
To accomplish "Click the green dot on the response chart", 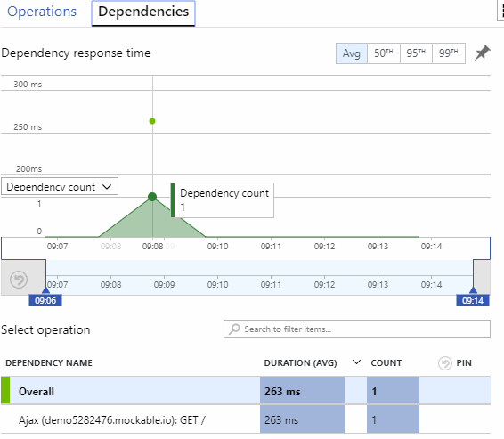I will point(152,121).
